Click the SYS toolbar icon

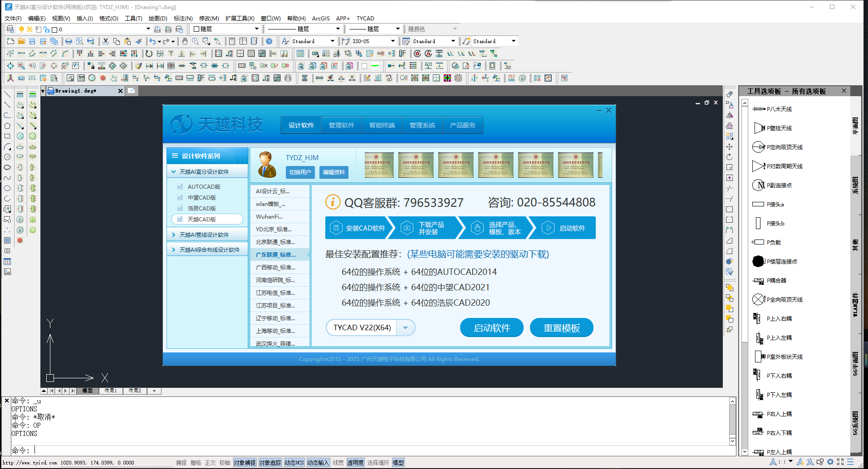32,78
